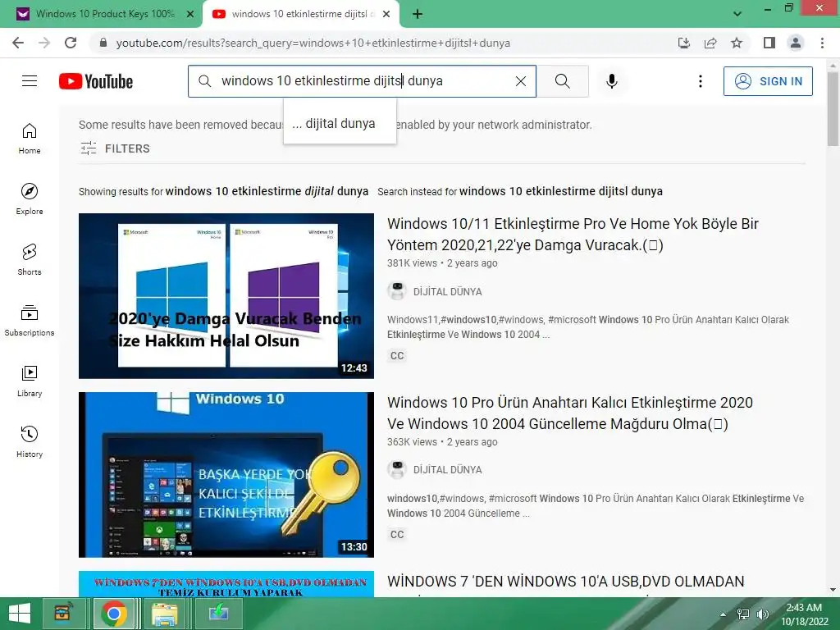Clear the search box with the X

click(521, 81)
